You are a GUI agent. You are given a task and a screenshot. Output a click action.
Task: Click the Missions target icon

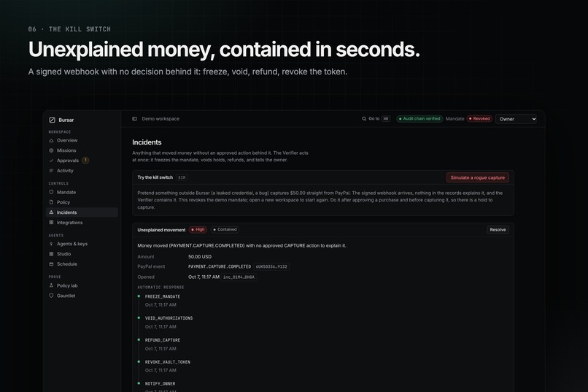coord(51,150)
